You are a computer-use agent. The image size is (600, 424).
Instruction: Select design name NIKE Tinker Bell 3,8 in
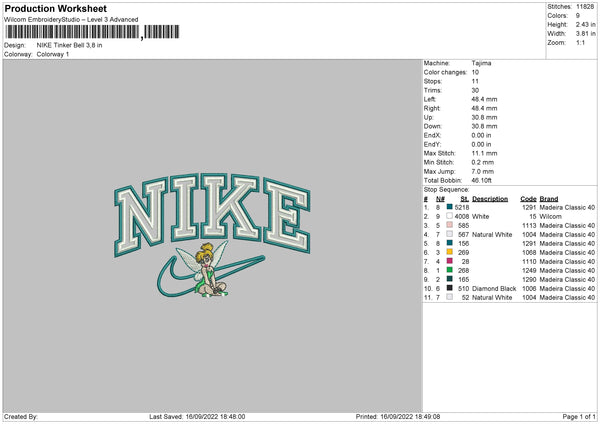[69, 45]
